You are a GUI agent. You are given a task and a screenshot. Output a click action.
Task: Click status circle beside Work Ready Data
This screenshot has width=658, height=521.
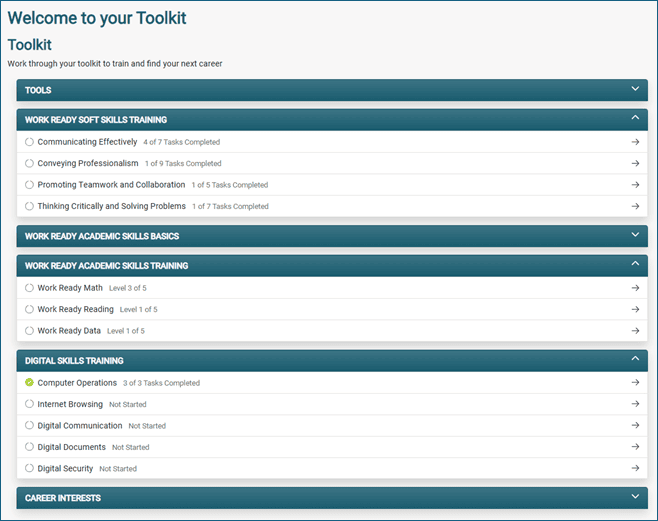click(29, 331)
